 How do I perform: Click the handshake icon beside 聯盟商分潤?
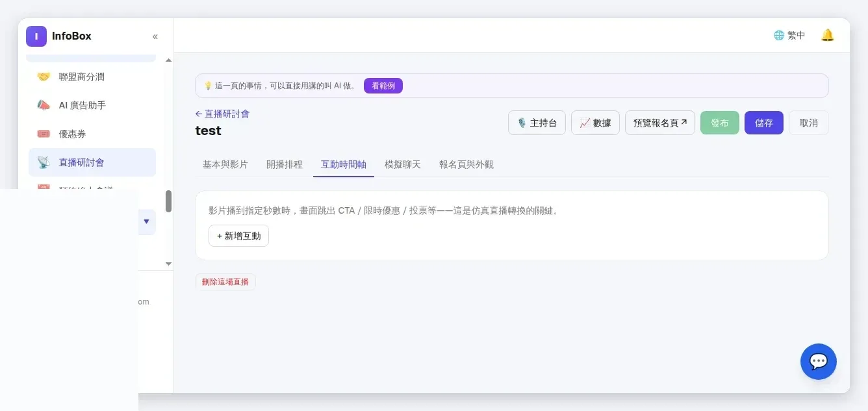pos(44,77)
